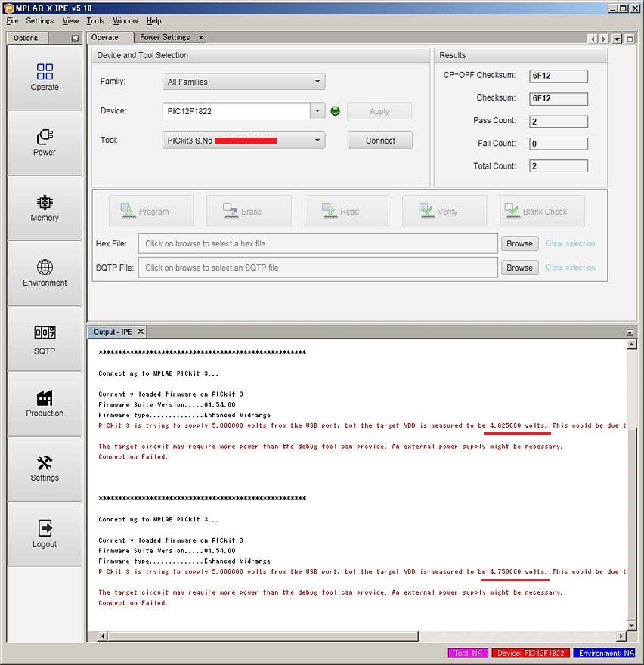Click the output vertical scrollbar down arrow
The width and height of the screenshot is (644, 665).
click(x=631, y=626)
